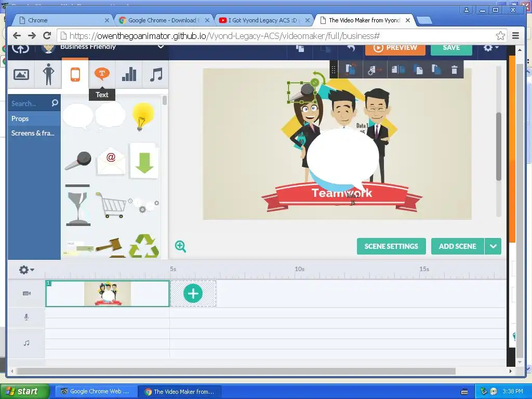Open the music and sounds tab
Image resolution: width=532 pixels, height=399 pixels.
pyautogui.click(x=156, y=74)
